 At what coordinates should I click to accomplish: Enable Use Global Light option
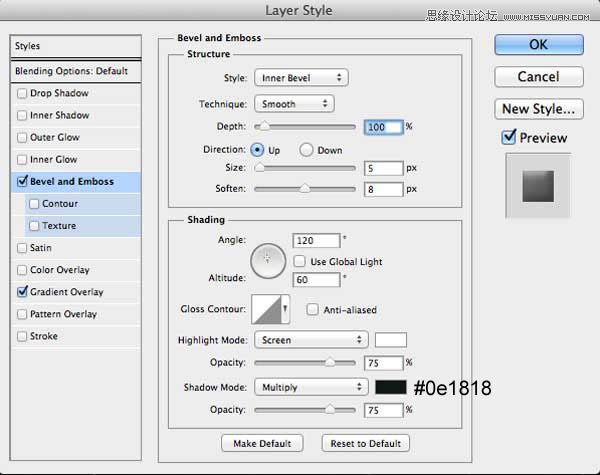coord(300,261)
